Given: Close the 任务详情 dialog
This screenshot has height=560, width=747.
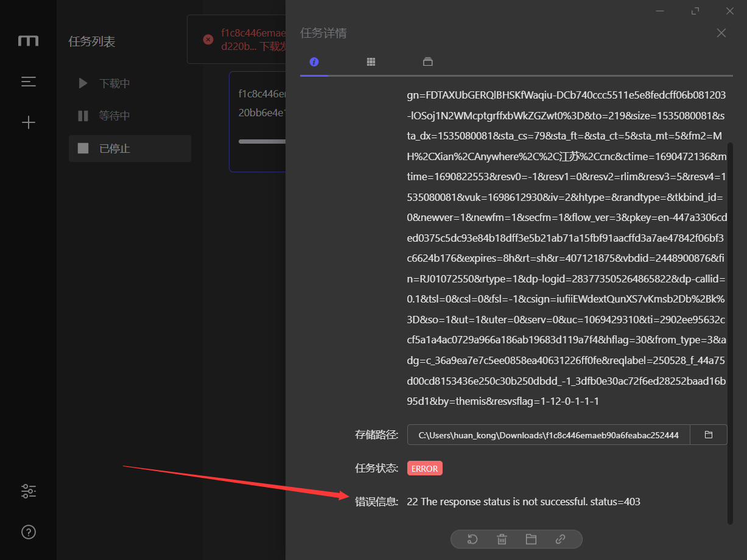Looking at the screenshot, I should pyautogui.click(x=721, y=33).
